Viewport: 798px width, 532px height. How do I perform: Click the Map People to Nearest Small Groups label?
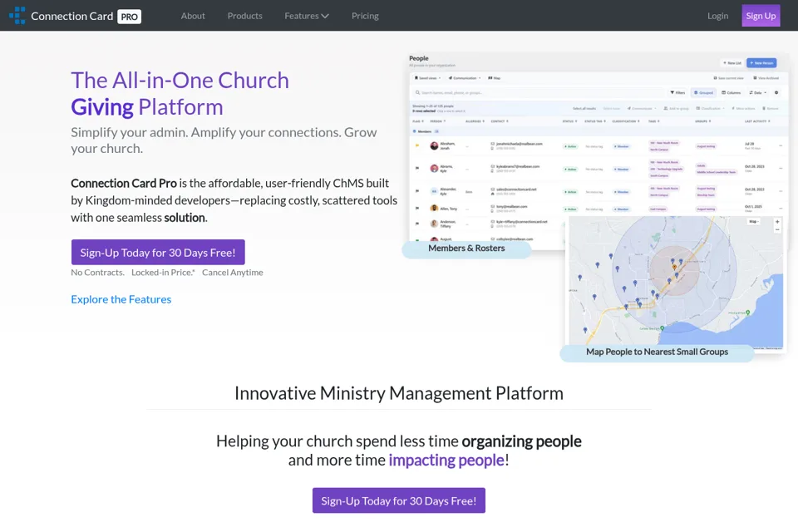[657, 352]
